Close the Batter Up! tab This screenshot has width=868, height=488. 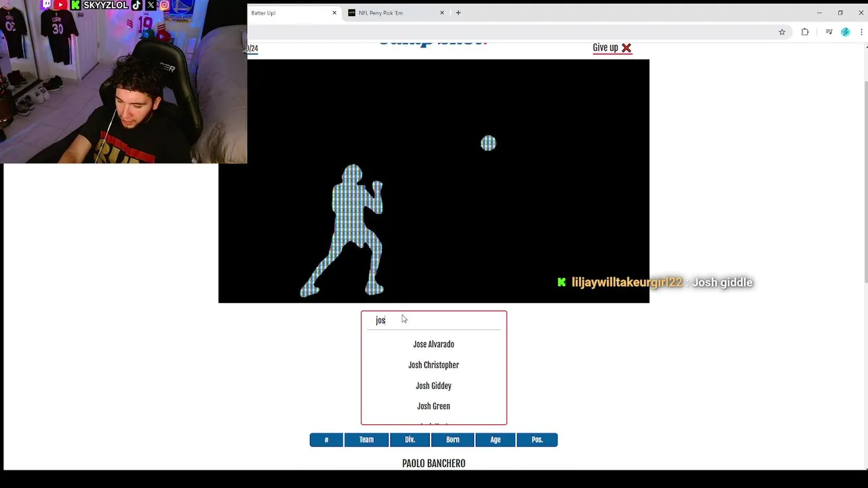(x=334, y=13)
